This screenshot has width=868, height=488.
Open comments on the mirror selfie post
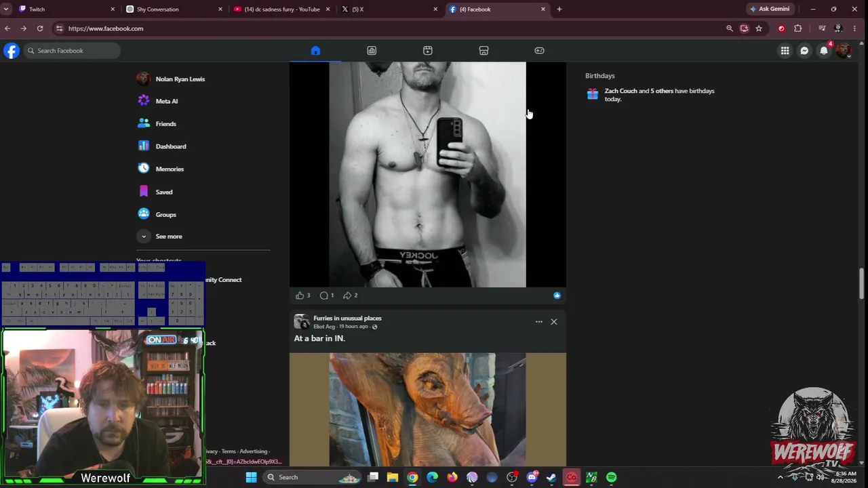(324, 296)
